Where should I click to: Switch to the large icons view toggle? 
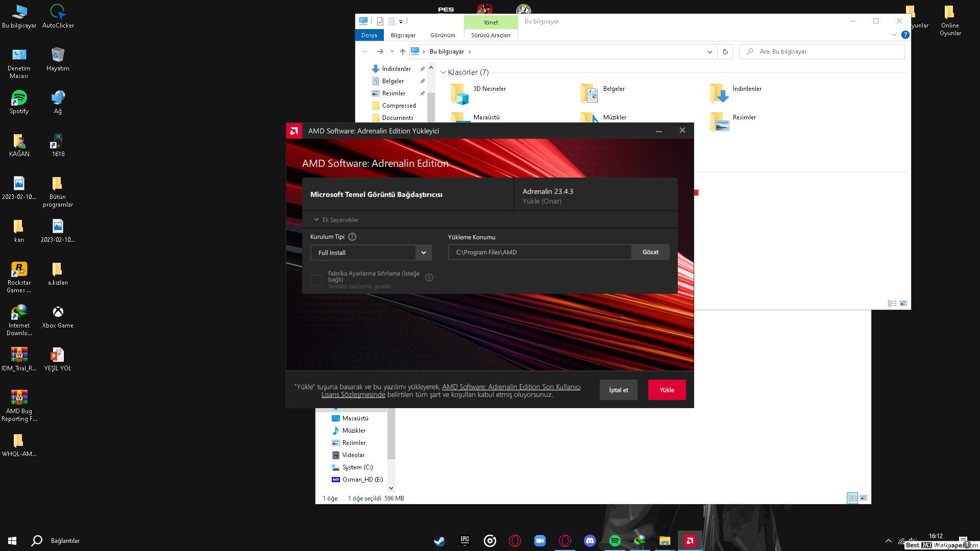[x=903, y=303]
